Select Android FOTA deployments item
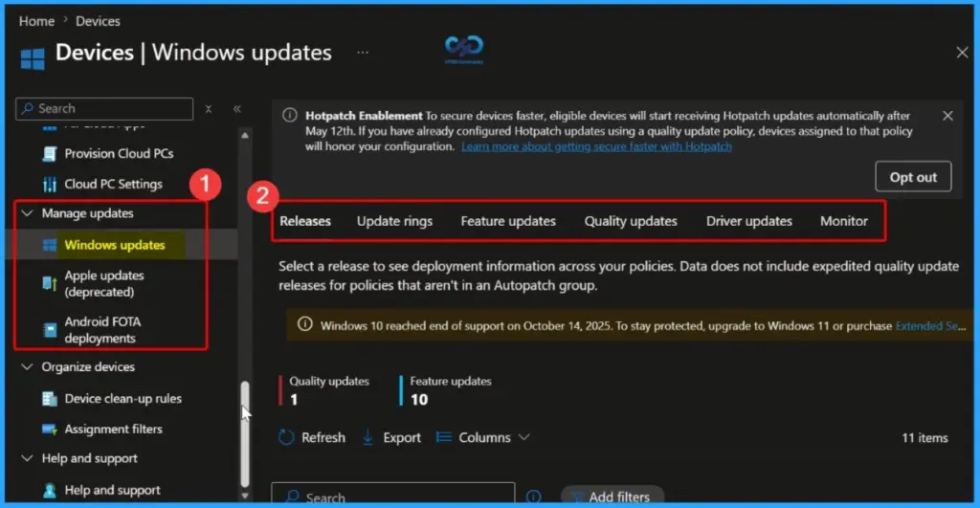This screenshot has width=980, height=508. pos(102,330)
